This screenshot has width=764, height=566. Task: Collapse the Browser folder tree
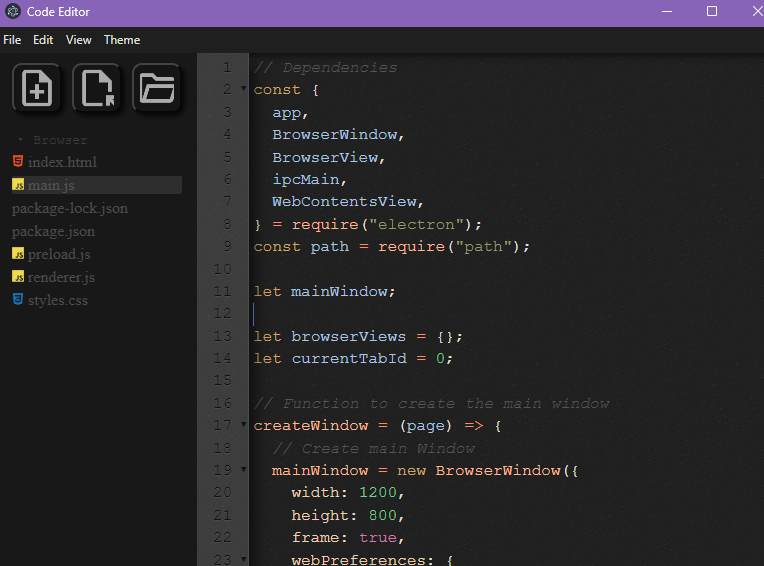point(20,140)
